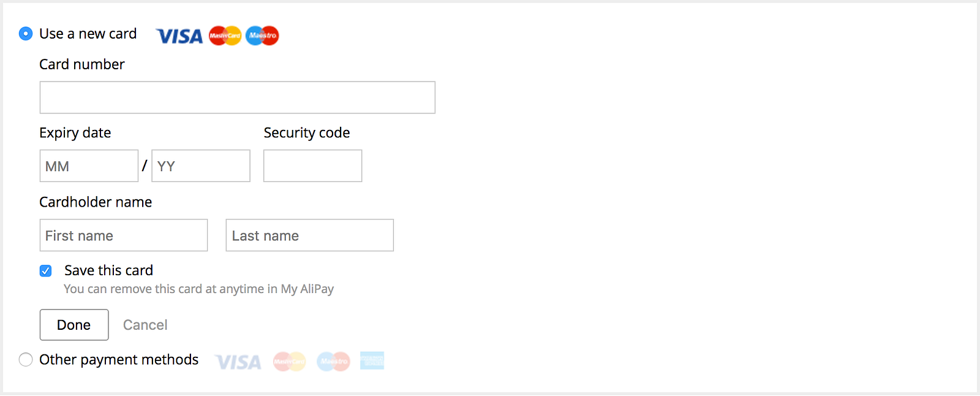The width and height of the screenshot is (980, 396).
Task: Click the Cancel link
Action: (x=145, y=325)
